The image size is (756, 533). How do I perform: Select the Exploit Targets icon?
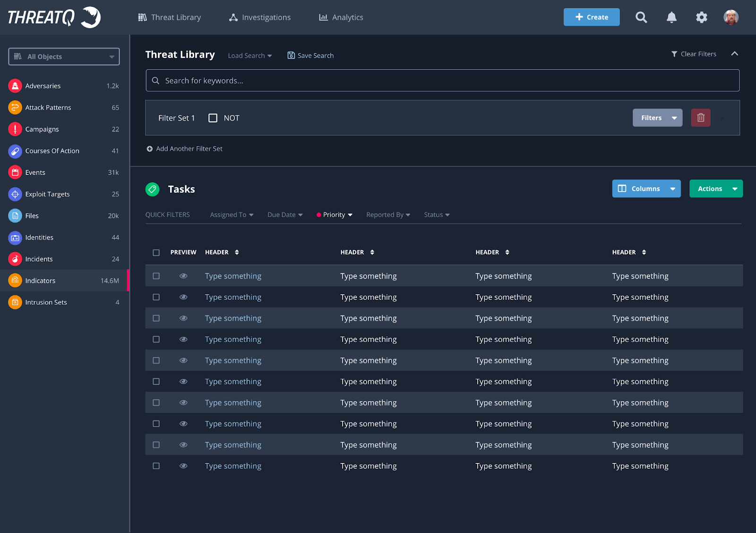(x=15, y=194)
